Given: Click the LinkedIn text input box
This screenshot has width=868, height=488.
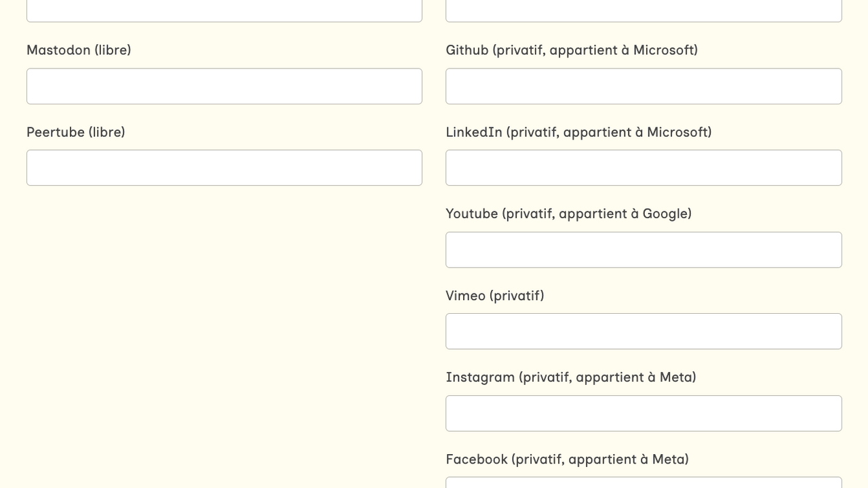Looking at the screenshot, I should tap(643, 167).
